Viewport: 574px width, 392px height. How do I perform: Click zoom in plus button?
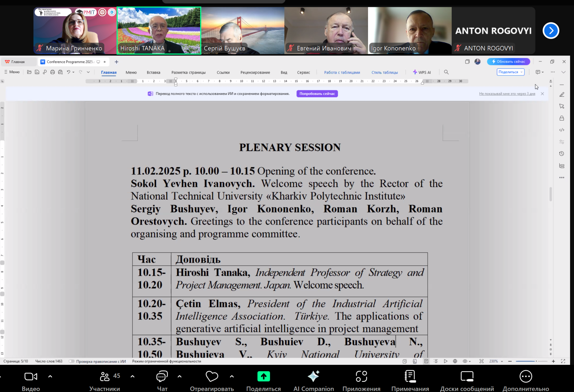(x=553, y=361)
